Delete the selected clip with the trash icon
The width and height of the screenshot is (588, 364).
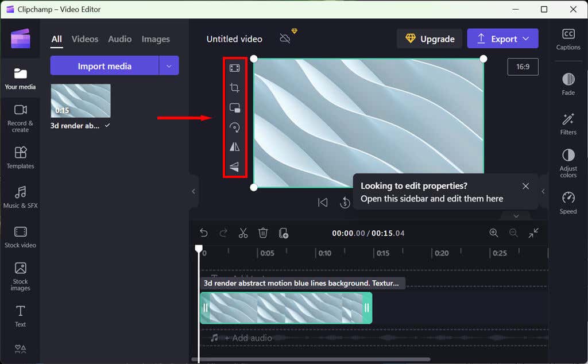pos(263,233)
